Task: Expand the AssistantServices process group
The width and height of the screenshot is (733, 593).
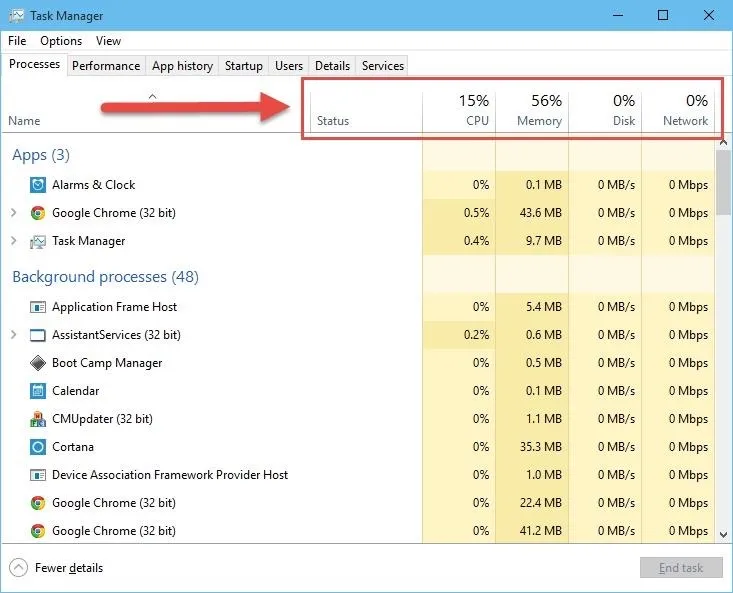Action: tap(14, 335)
